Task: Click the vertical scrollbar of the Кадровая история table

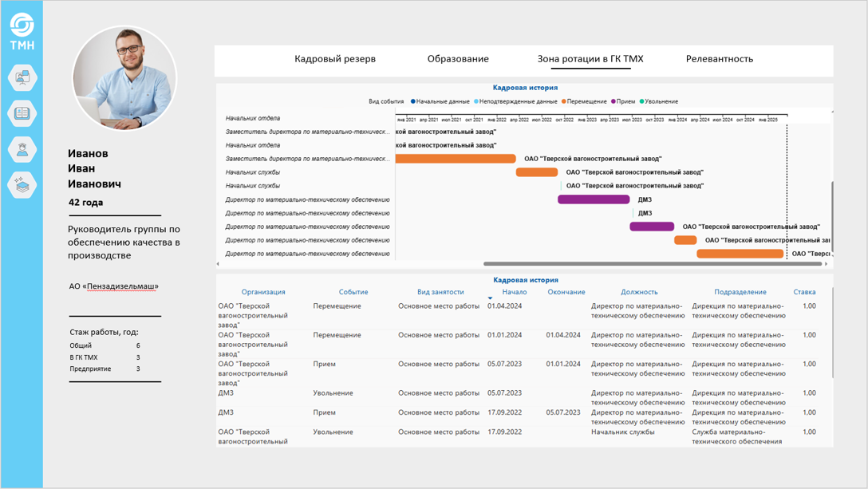Action: [832, 333]
